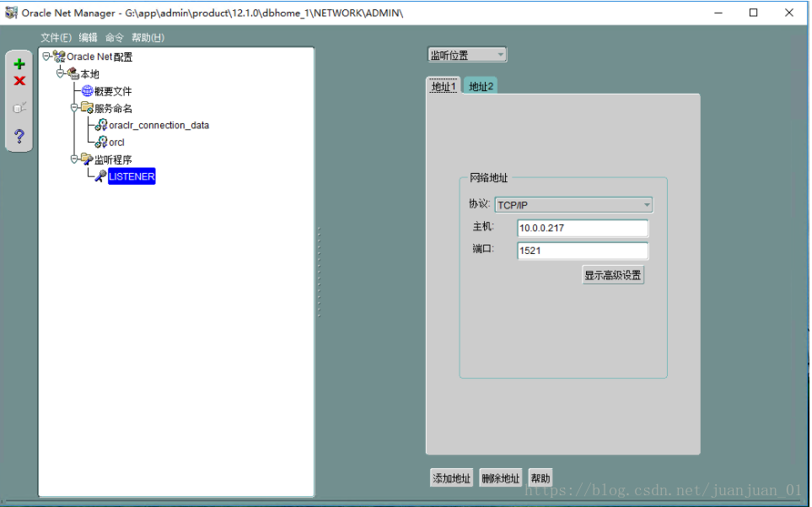This screenshot has height=507, width=812.
Task: Select the 本地 tree item label
Action: tap(89, 74)
